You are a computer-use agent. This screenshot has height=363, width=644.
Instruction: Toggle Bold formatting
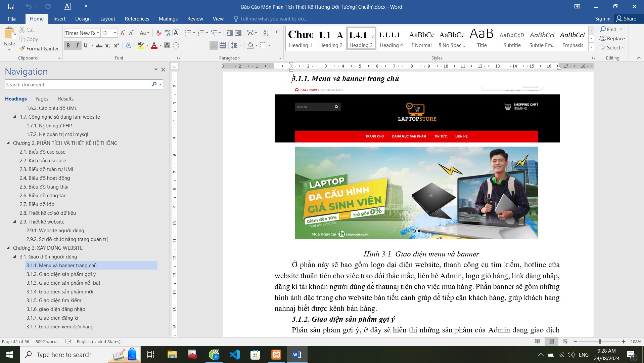pos(68,46)
